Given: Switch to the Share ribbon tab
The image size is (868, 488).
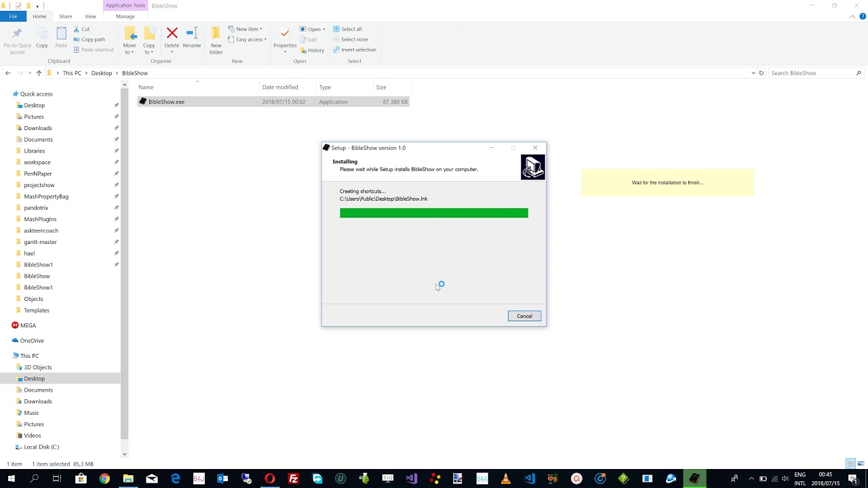Looking at the screenshot, I should (65, 16).
